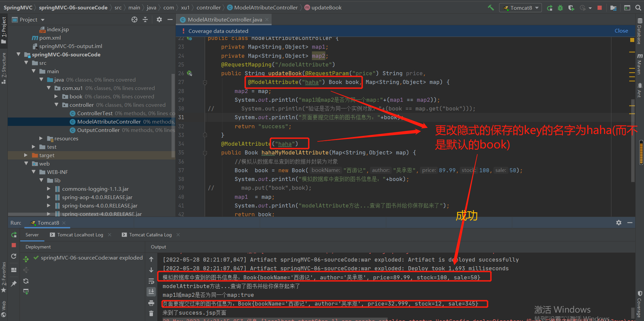Click the Restore Layout icon in Run panel
This screenshot has height=321, width=644.
(x=14, y=270)
